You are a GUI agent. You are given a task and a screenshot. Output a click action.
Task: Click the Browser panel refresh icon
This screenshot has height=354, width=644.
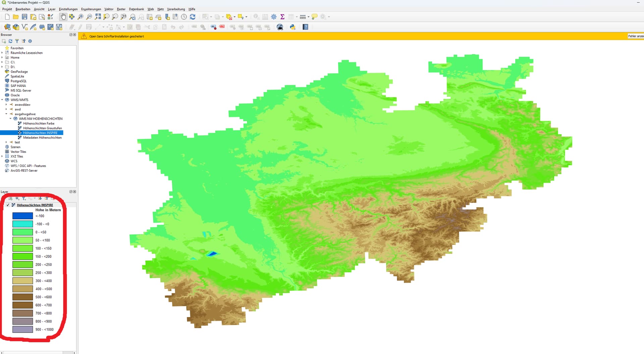pyautogui.click(x=10, y=41)
